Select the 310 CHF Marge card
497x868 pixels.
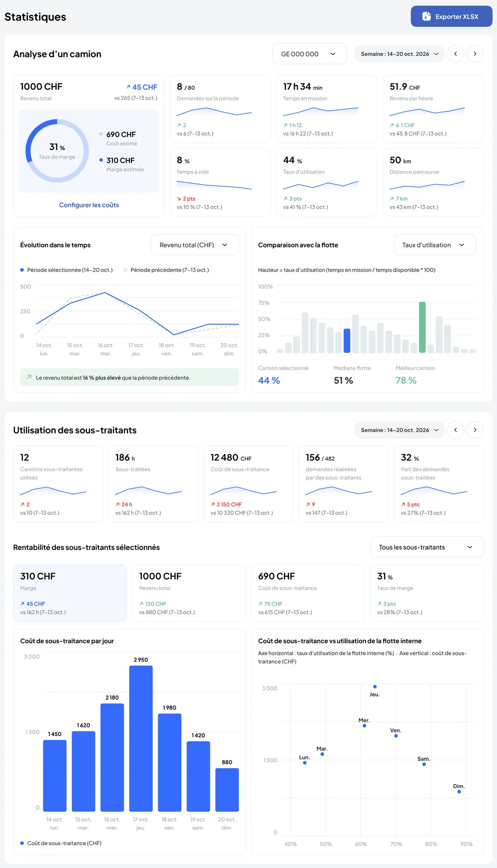70,593
